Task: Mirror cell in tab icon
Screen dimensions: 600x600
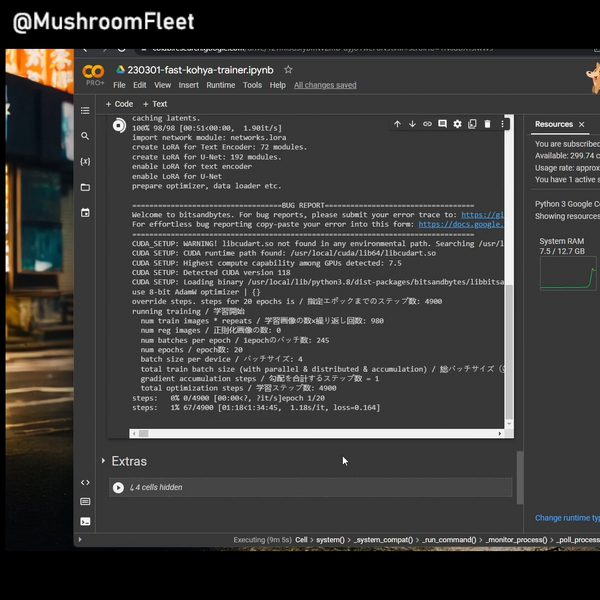Action: 472,124
